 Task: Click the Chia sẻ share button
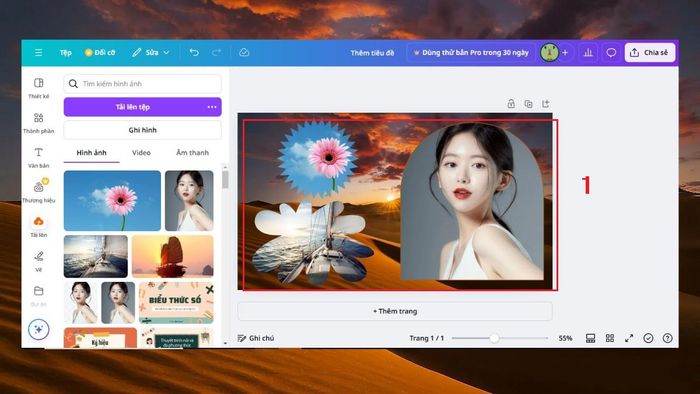650,53
